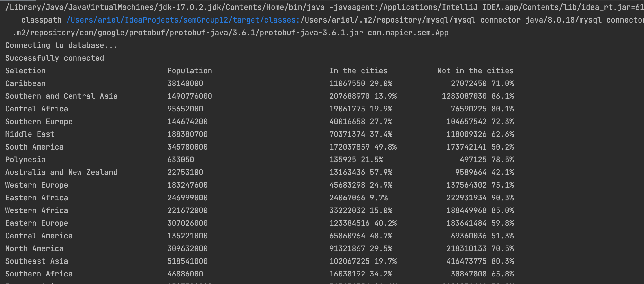Click the 'Population' column header
644x284 pixels.
point(190,71)
